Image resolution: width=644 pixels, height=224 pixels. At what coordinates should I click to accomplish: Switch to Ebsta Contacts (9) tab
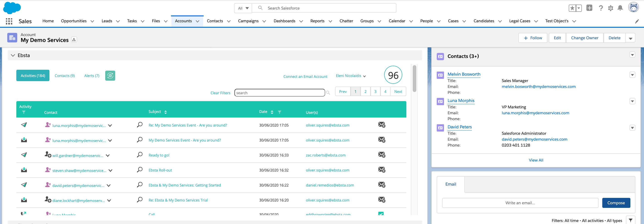click(65, 76)
